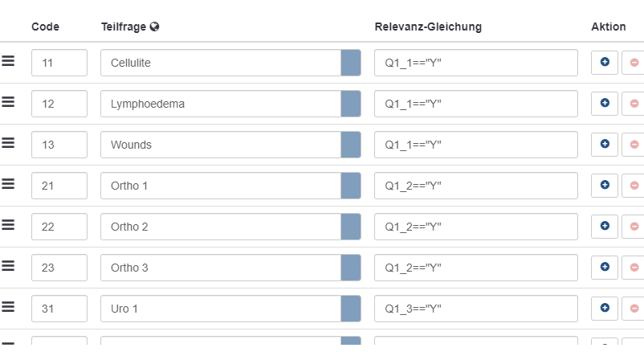Add a subquestion after the Ortho 1 row
The width and height of the screenshot is (644, 356).
tap(605, 186)
